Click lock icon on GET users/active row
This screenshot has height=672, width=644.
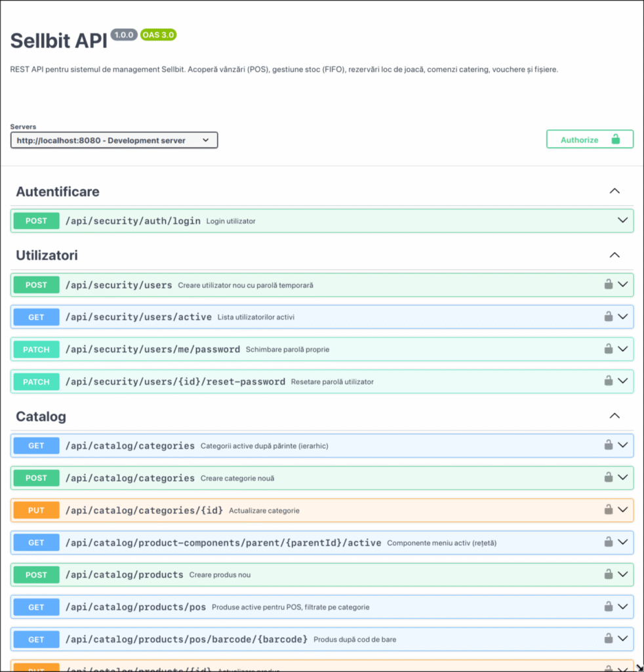pyautogui.click(x=608, y=317)
